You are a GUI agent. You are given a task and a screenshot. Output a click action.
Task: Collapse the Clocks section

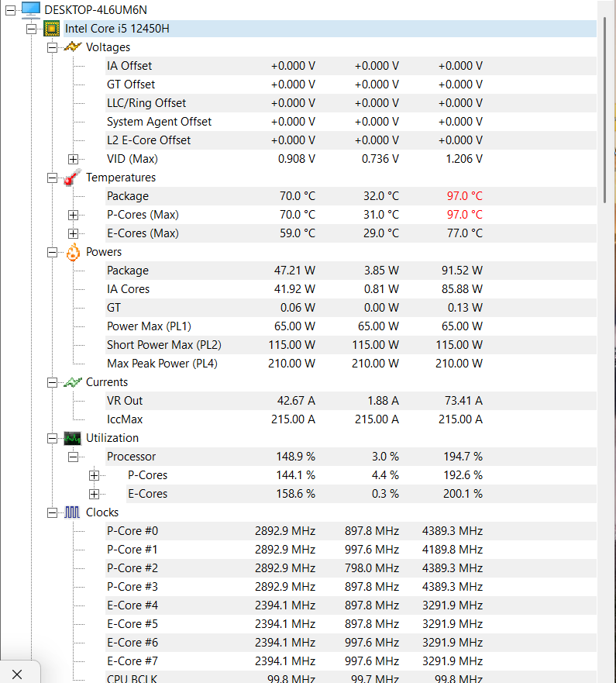tap(52, 512)
